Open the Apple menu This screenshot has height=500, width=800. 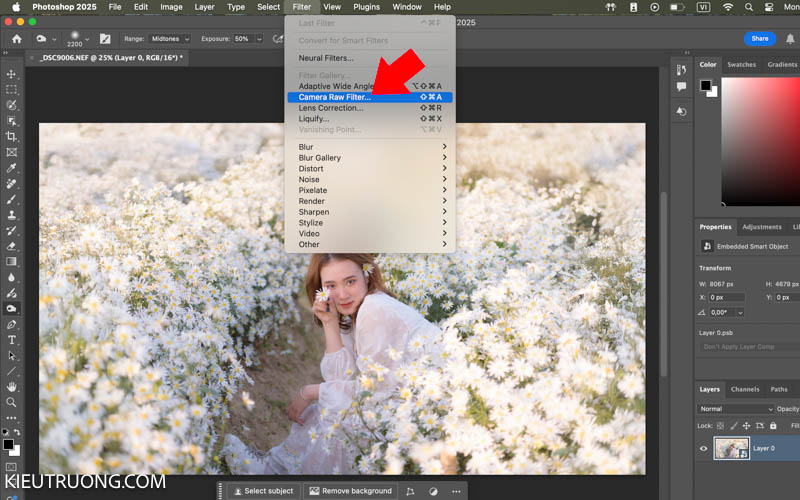[16, 7]
